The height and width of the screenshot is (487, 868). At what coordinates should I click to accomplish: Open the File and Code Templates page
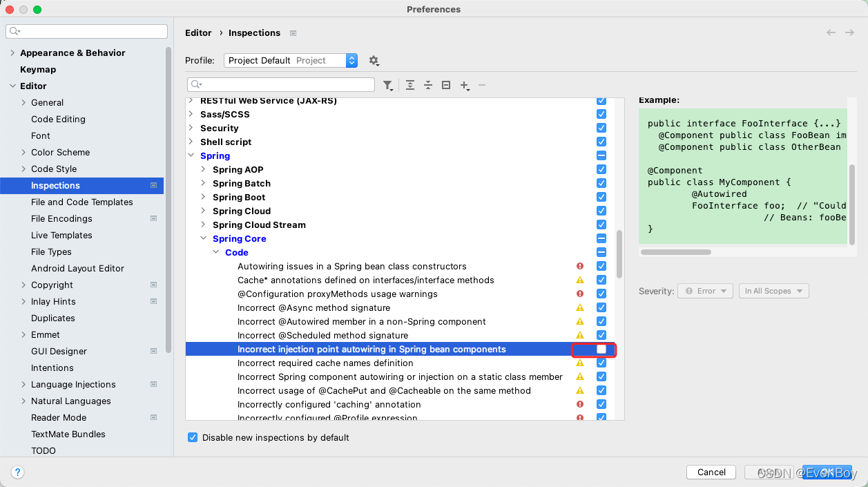[x=82, y=202]
